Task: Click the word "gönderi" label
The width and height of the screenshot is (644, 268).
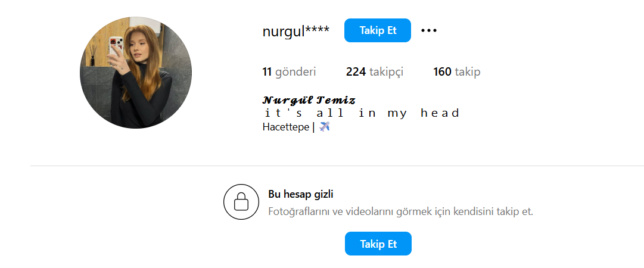Action: coord(295,73)
